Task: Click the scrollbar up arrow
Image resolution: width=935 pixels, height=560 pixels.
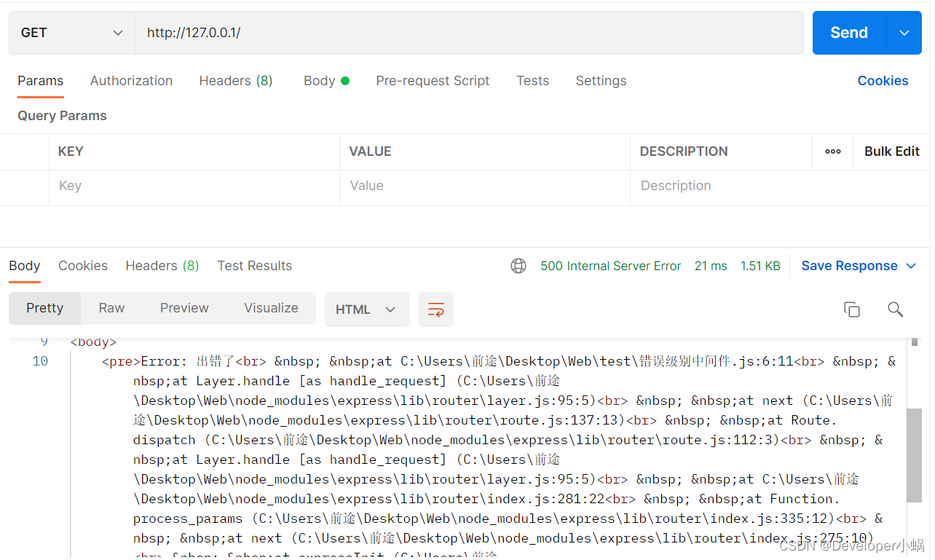Action: click(915, 342)
